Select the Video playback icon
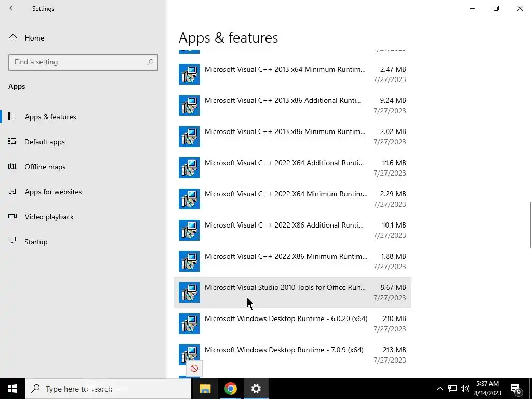 tap(12, 217)
